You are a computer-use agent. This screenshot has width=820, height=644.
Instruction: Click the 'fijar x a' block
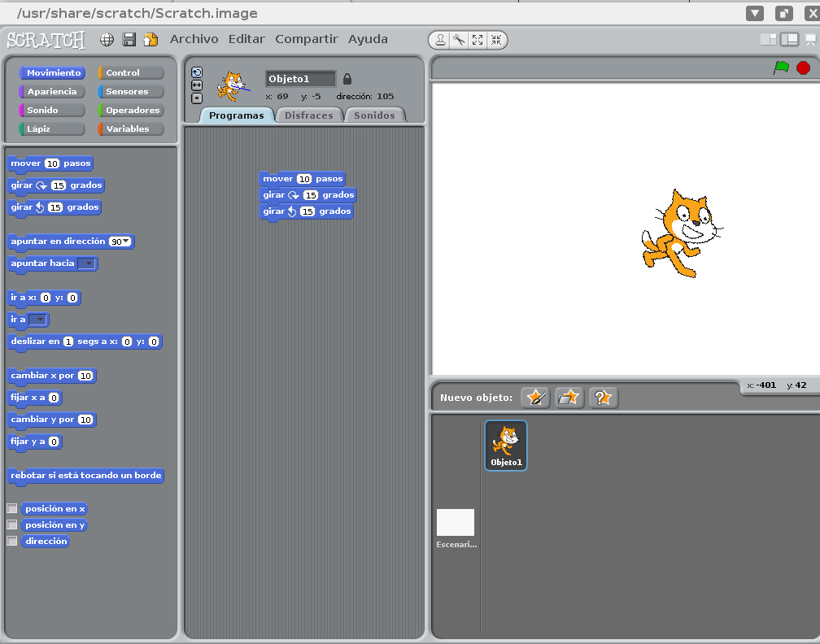point(35,398)
